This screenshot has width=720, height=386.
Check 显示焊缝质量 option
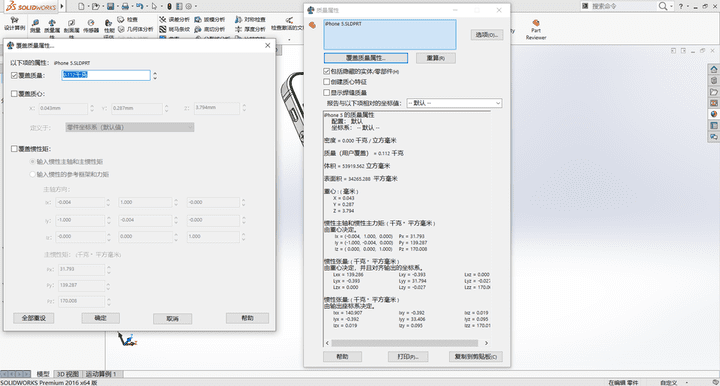(x=326, y=92)
